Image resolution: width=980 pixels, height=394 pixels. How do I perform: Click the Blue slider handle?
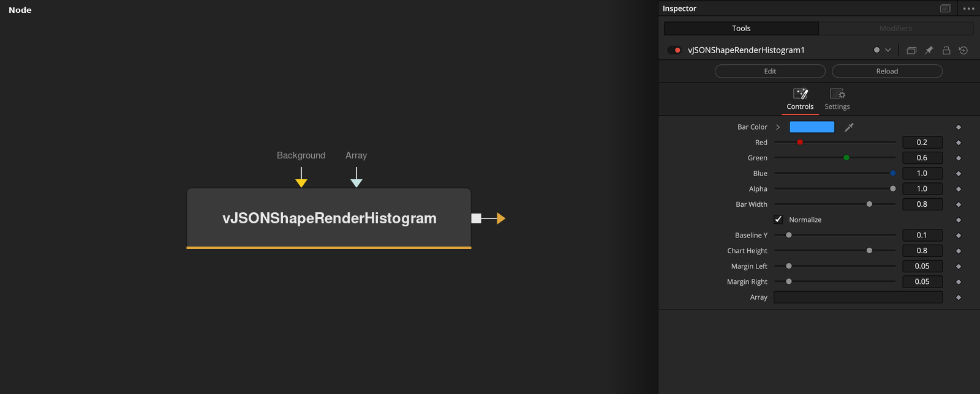[893, 173]
